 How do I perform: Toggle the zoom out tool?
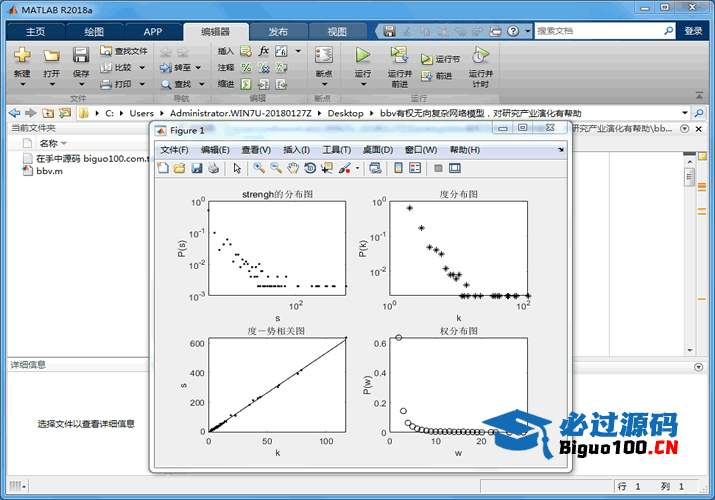(276, 168)
